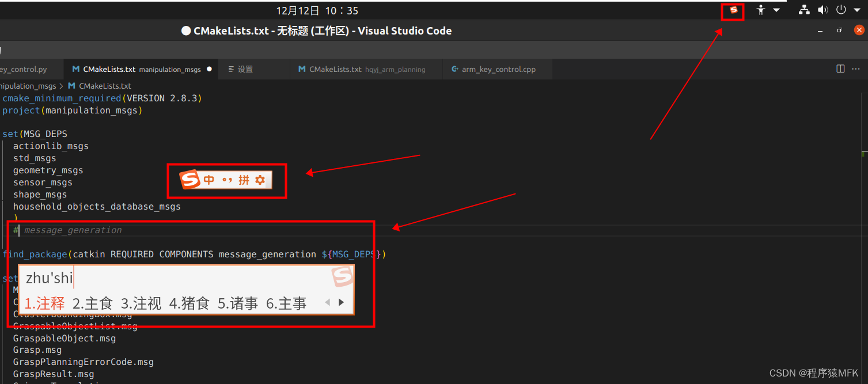Viewport: 868px width, 384px height.
Task: Toggle the 拼 pinyin mode on Sogou bar
Action: (x=244, y=180)
